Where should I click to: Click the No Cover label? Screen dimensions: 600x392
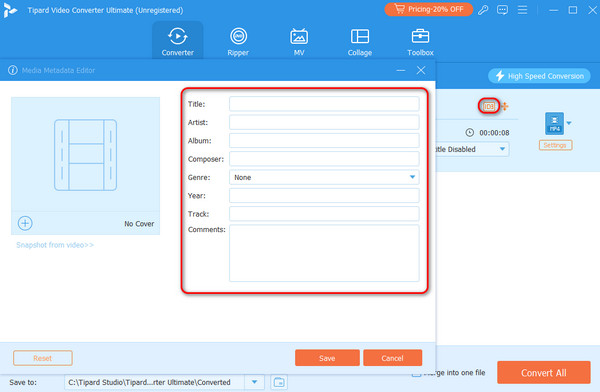point(139,224)
